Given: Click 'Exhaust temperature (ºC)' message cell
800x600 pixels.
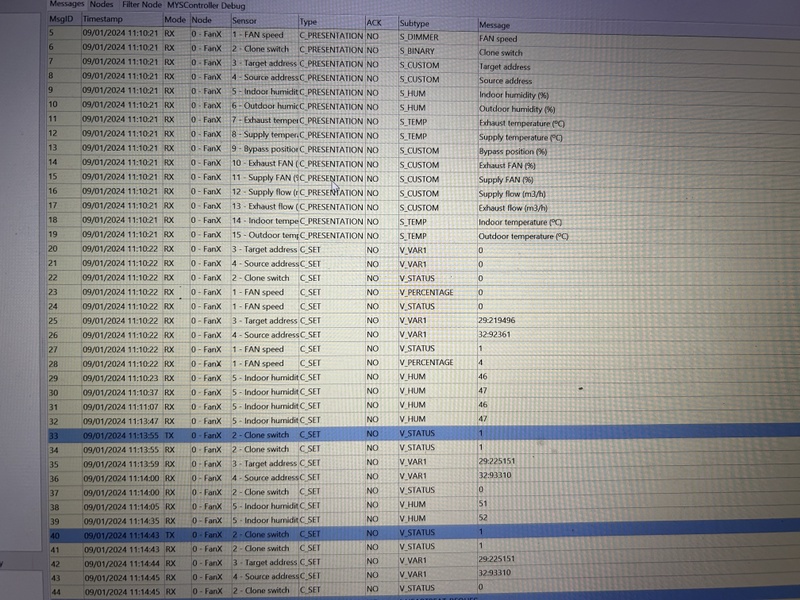Looking at the screenshot, I should click(x=522, y=123).
